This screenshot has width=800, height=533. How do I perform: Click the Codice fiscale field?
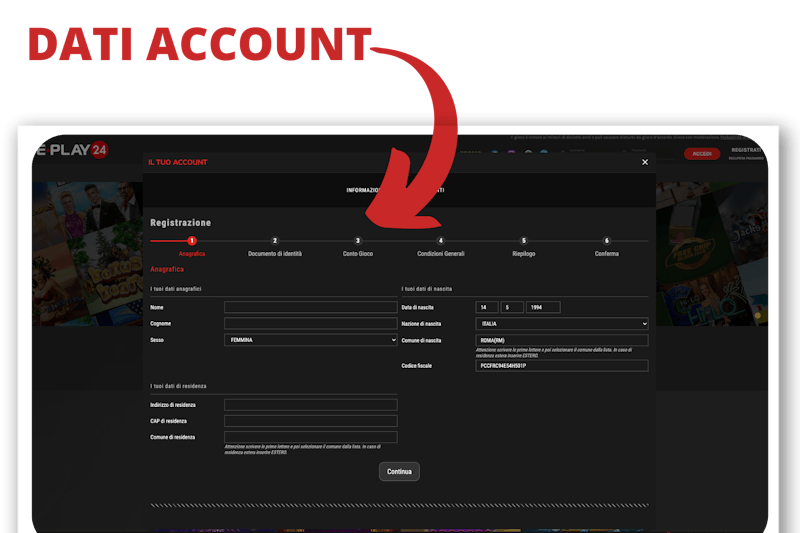point(561,366)
